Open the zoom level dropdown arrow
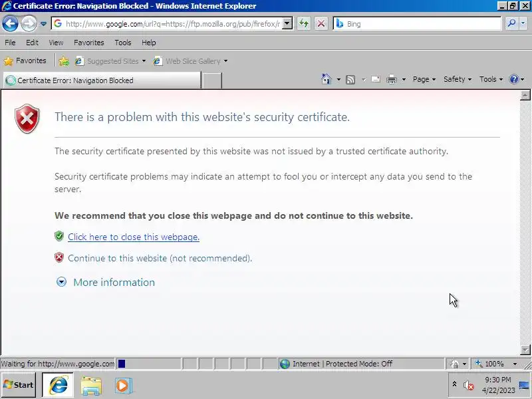Image resolution: width=532 pixels, height=399 pixels. pyautogui.click(x=515, y=364)
